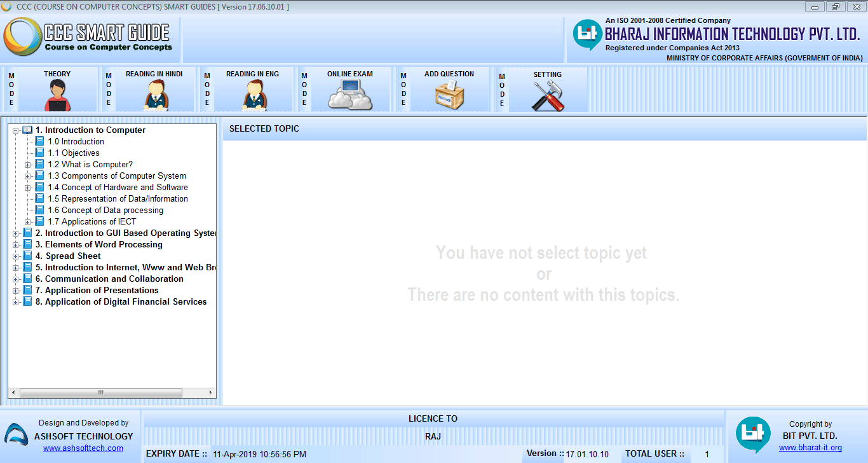This screenshot has height=463, width=868.
Task: Expand 2. Introduction to GUI Based Operating System
Action: pyautogui.click(x=16, y=233)
